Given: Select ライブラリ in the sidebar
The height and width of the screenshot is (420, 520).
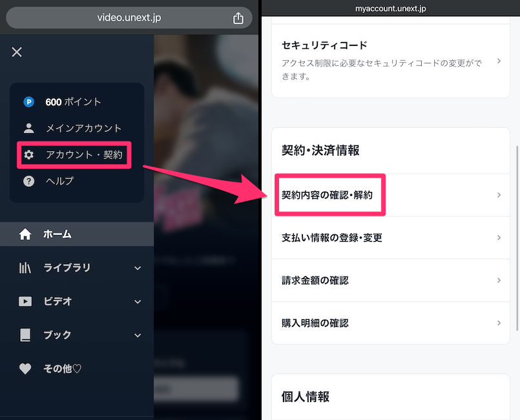Looking at the screenshot, I should click(x=67, y=268).
